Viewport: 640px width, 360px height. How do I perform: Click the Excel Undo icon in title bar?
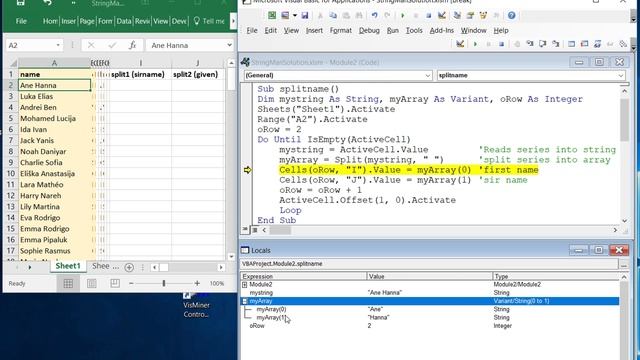point(47,3)
